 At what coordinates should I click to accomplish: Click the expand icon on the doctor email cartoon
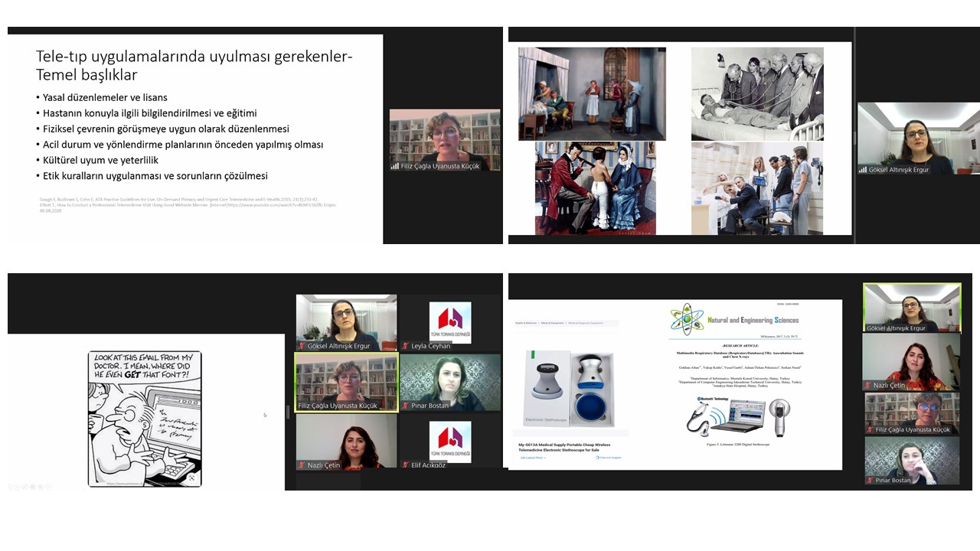[x=191, y=478]
